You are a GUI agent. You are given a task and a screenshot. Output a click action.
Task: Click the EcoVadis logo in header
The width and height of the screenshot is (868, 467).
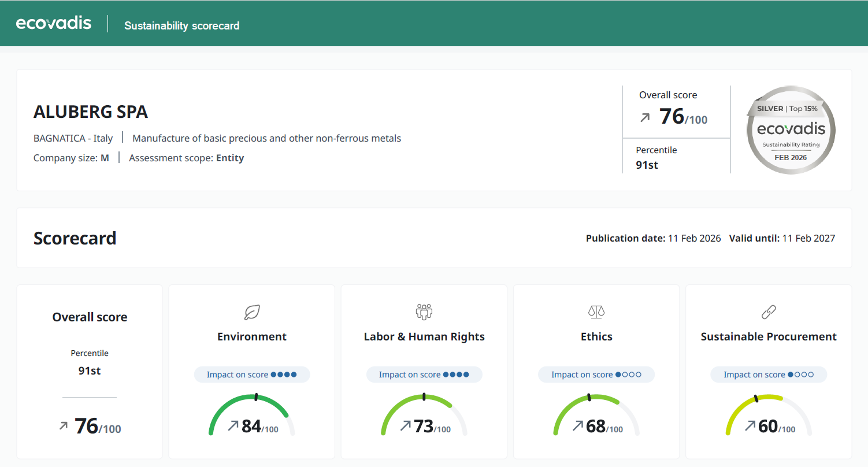[x=54, y=23]
